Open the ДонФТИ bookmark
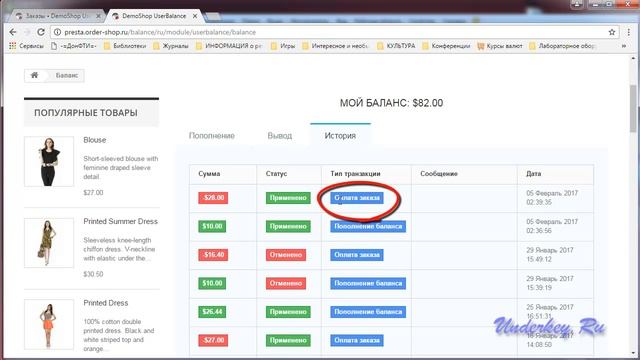The image size is (640, 360). coord(74,46)
